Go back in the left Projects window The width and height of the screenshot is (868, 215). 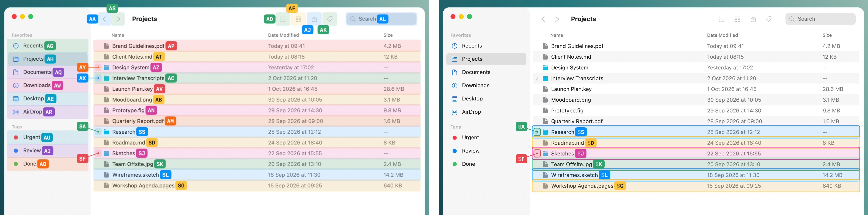point(105,19)
